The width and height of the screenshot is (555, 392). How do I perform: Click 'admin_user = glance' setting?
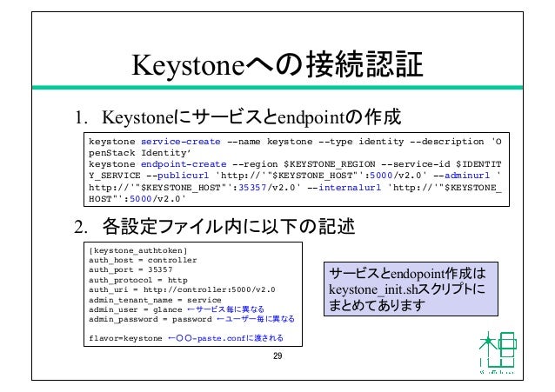[136, 309]
